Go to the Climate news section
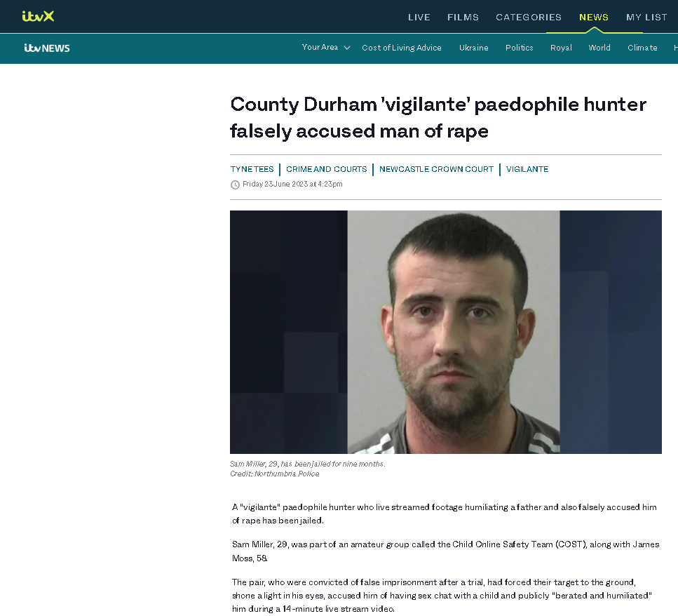The width and height of the screenshot is (678, 616). [x=642, y=48]
